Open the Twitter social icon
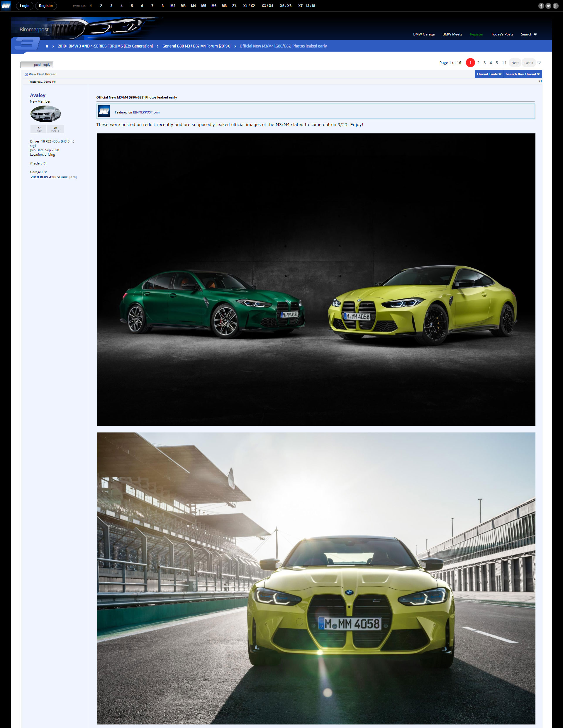Screen dimensions: 563x728 coord(548,6)
